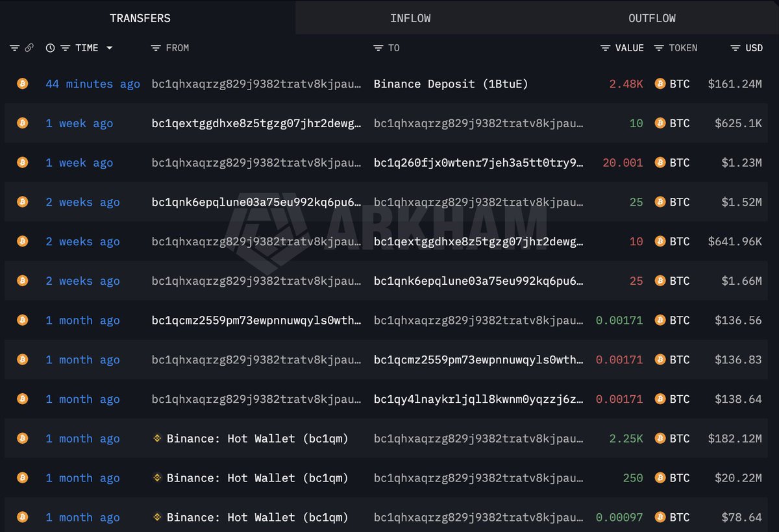Viewport: 779px width, 532px height.
Task: Open recipient bc1qextggdhxe8z5tgzg07jhr2dewg in $641.96K row
Action: click(479, 242)
